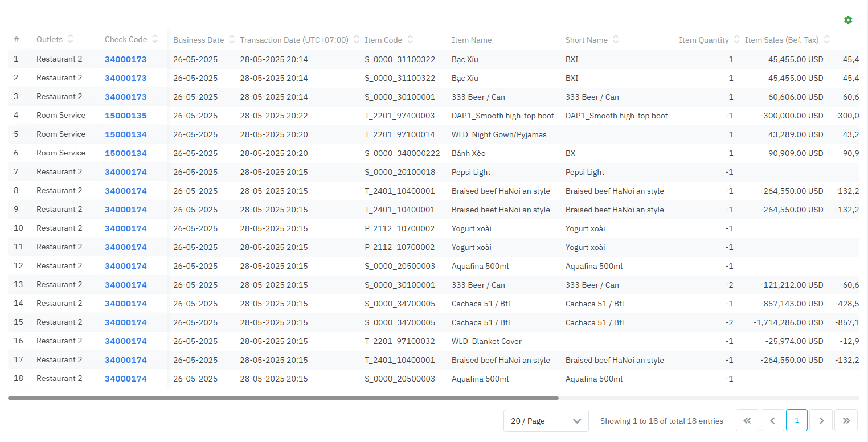Sort by Item Code column arrows
868x442 pixels.
[410, 40]
